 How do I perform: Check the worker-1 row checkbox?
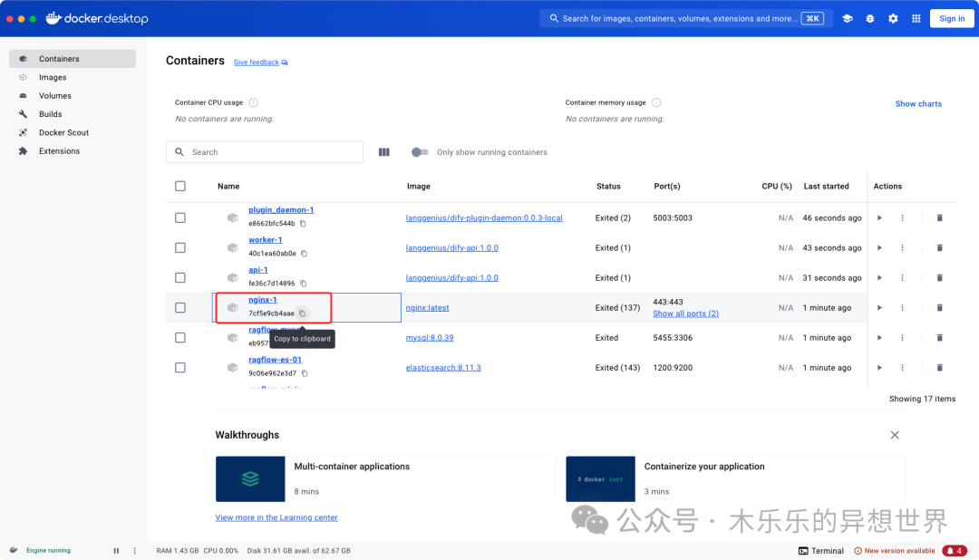pos(180,248)
